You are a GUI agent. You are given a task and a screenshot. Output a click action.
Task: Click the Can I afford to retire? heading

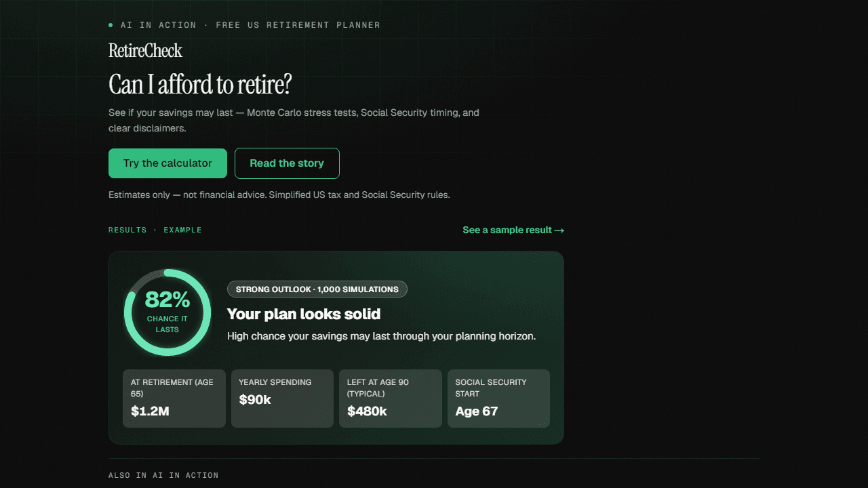point(200,85)
